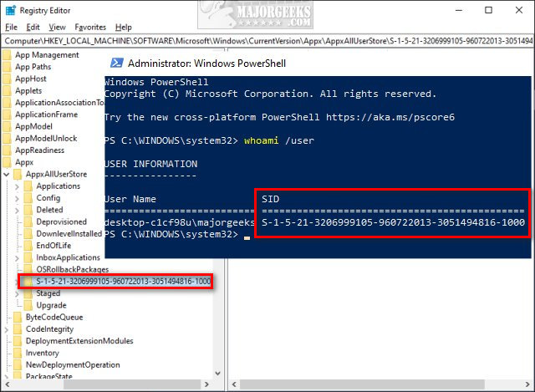Open the View menu
The width and height of the screenshot is (535, 392).
click(x=57, y=28)
